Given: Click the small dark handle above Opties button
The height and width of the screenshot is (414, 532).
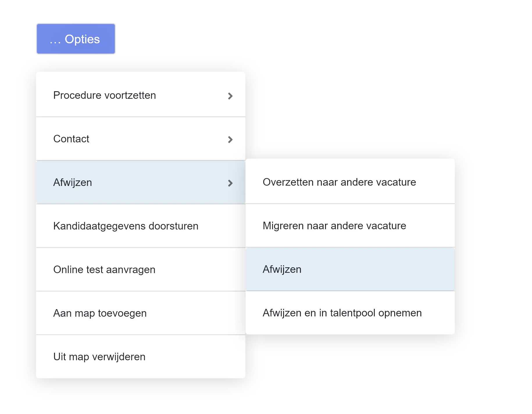Looking at the screenshot, I should click(x=81, y=22).
